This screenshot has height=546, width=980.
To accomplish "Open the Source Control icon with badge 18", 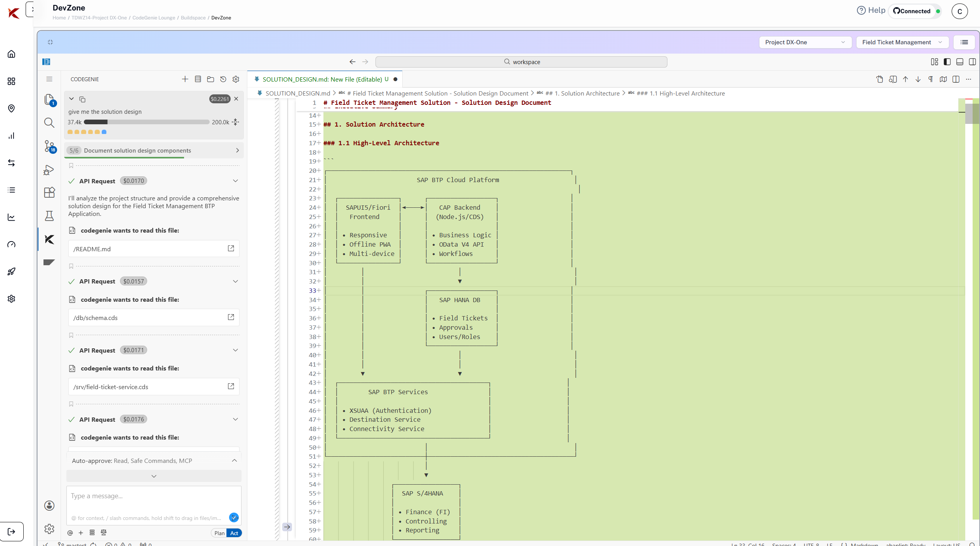I will click(49, 146).
